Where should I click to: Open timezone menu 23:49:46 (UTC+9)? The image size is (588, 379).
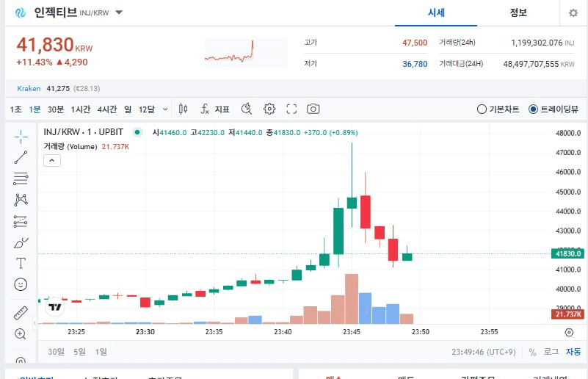[x=483, y=352]
